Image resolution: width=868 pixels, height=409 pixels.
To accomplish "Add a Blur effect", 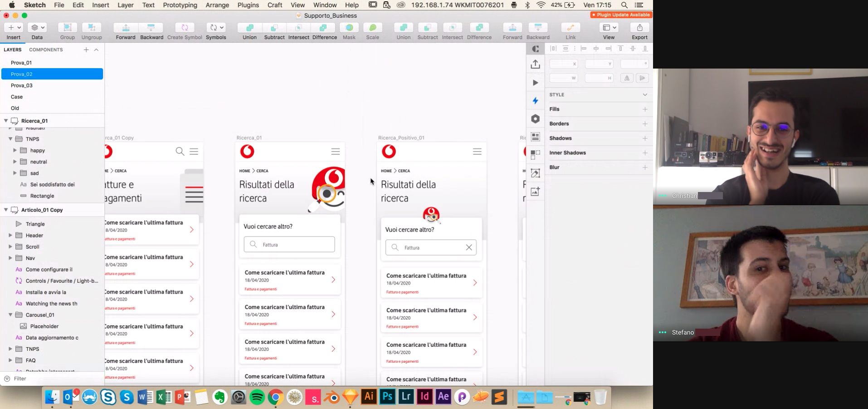I will 645,168.
